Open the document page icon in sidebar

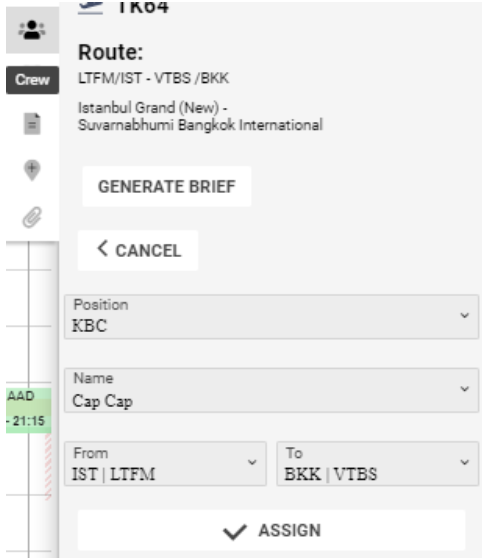(32, 124)
